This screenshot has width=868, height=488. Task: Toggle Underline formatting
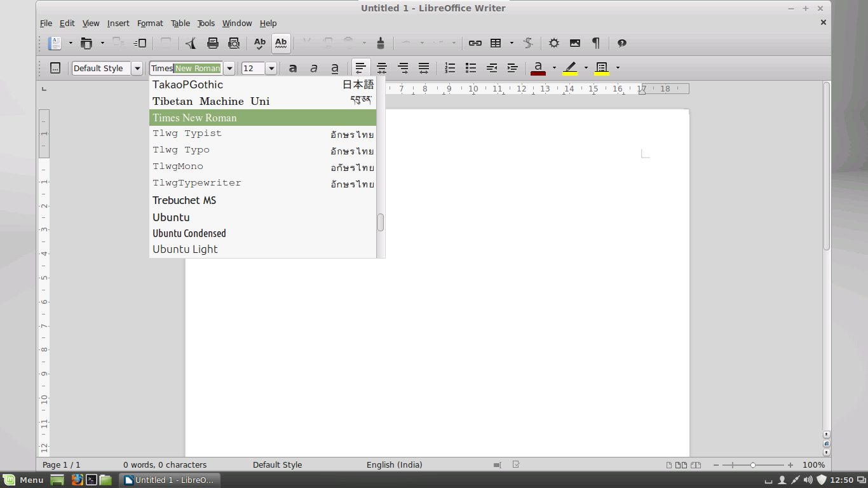[335, 68]
